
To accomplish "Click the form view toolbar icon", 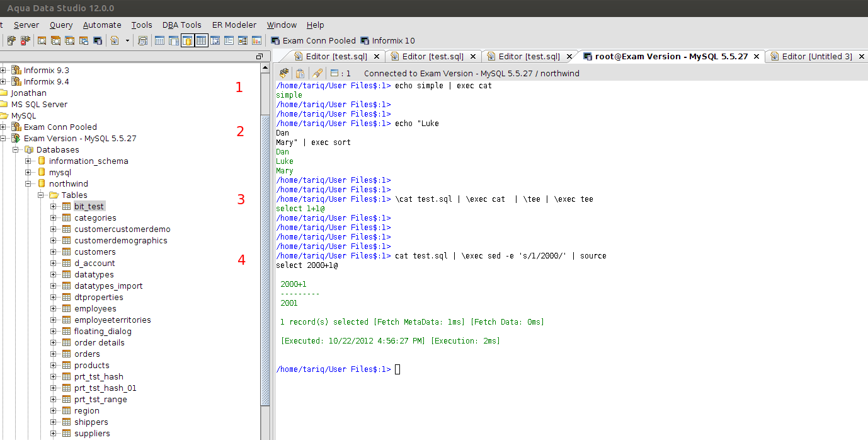I will pos(229,40).
